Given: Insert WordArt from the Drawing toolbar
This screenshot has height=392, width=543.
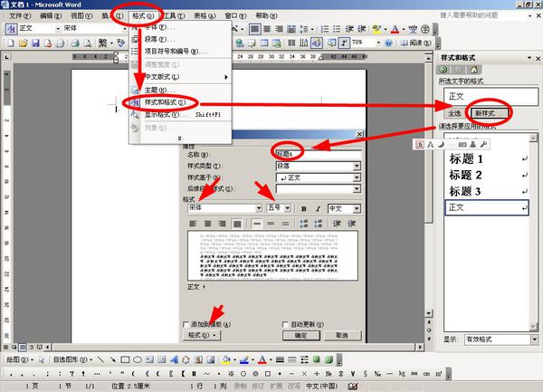Looking at the screenshot, I should [x=174, y=359].
